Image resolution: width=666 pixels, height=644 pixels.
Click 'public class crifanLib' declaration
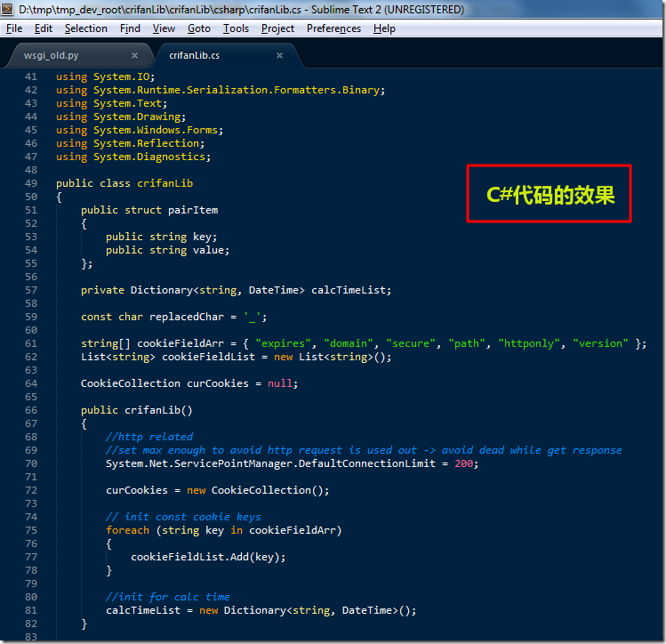(x=124, y=183)
